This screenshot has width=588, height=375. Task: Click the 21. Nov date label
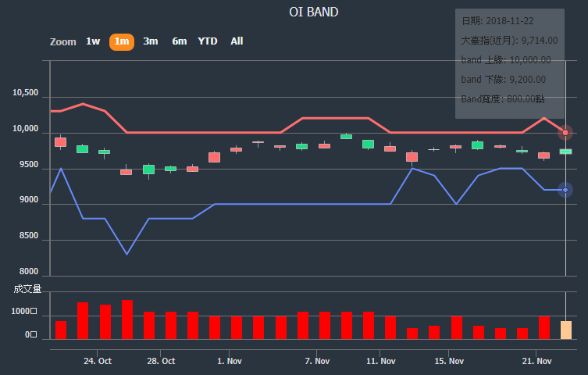[x=537, y=361]
